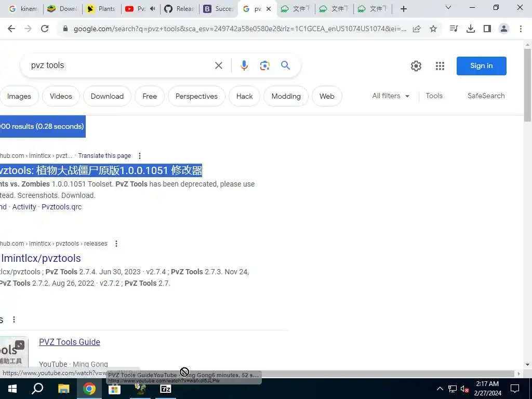Open SafeSearch settings

(x=486, y=96)
